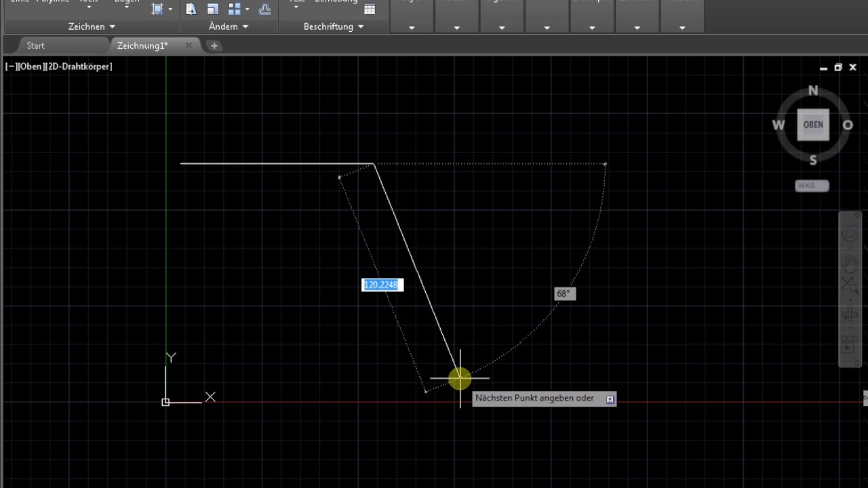Open the Ändern panel dropdown

click(229, 26)
